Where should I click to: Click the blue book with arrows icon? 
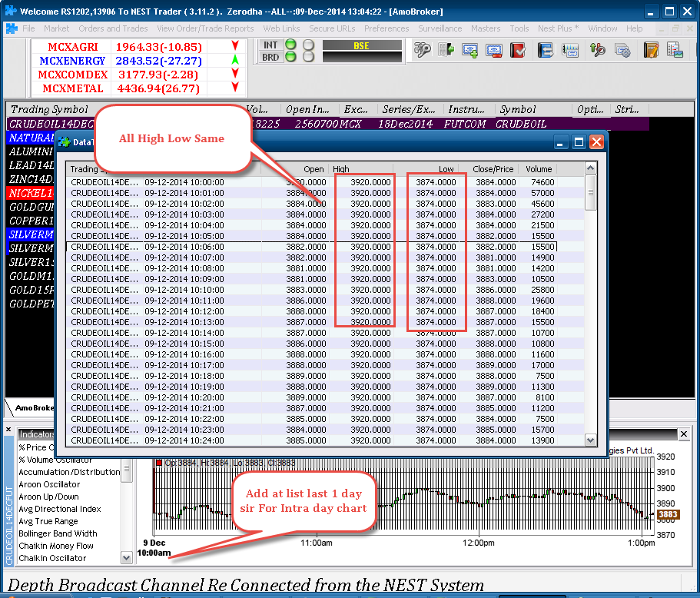(545, 50)
